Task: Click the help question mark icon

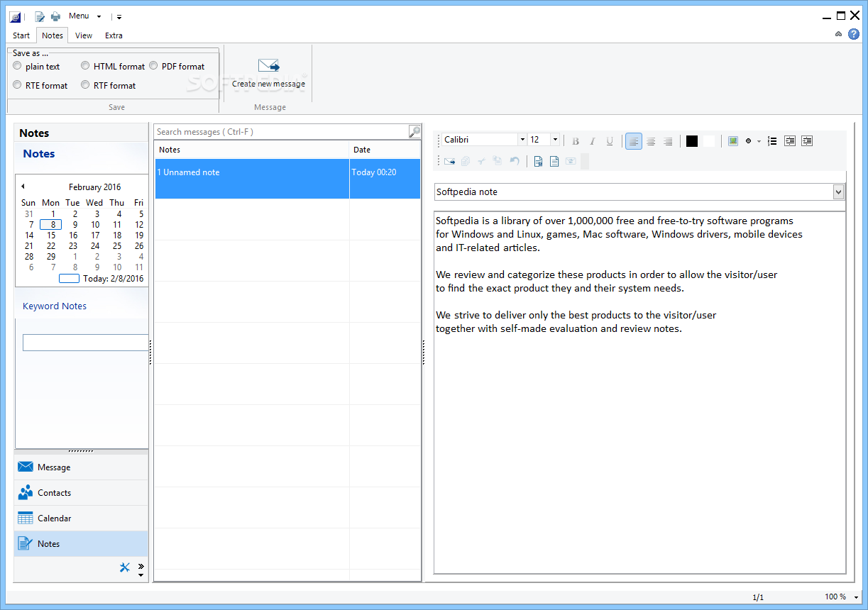Action: click(854, 34)
